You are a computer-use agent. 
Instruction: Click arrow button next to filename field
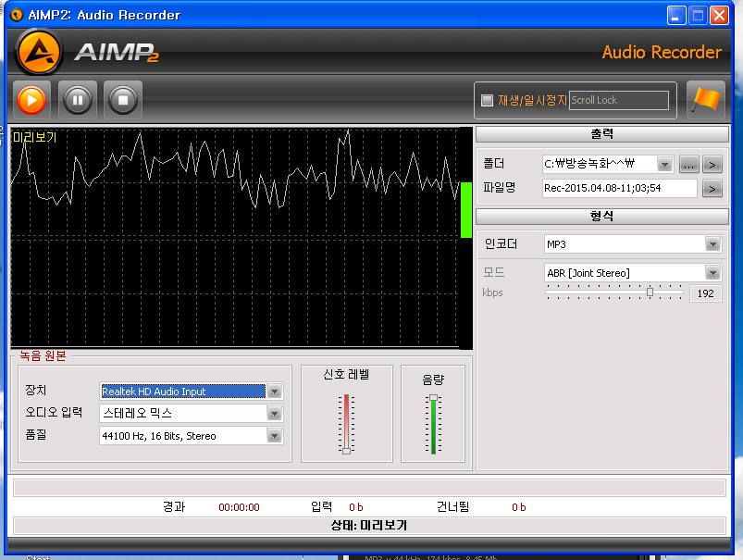click(712, 189)
